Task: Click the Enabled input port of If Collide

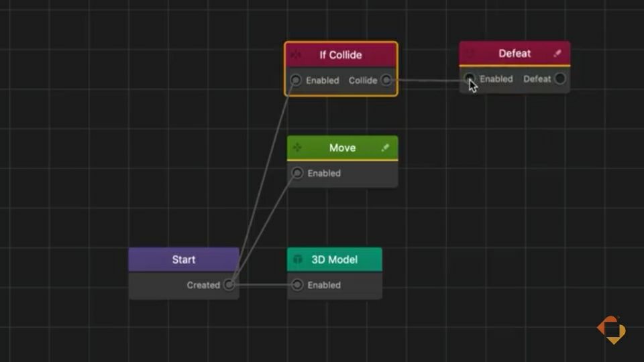Action: (296, 80)
